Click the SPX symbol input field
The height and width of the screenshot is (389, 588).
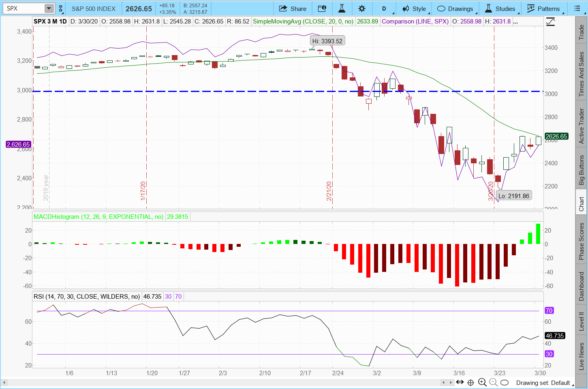(24, 9)
